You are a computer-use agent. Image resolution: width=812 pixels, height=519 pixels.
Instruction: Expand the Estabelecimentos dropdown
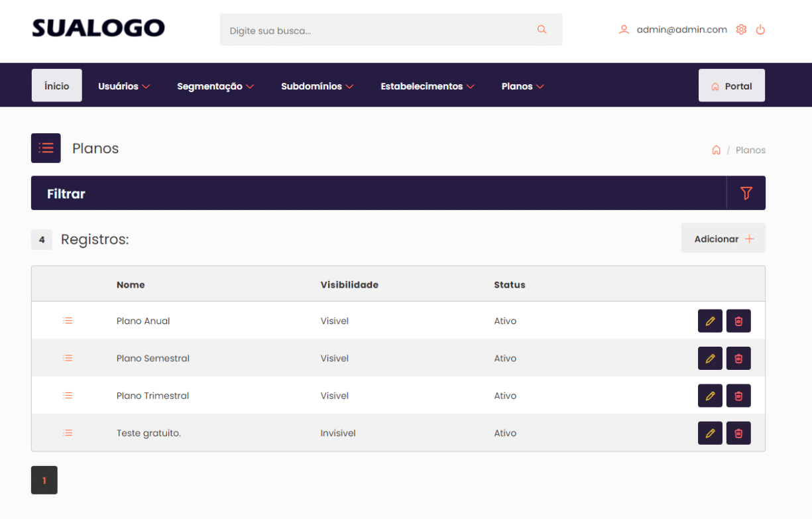tap(428, 86)
